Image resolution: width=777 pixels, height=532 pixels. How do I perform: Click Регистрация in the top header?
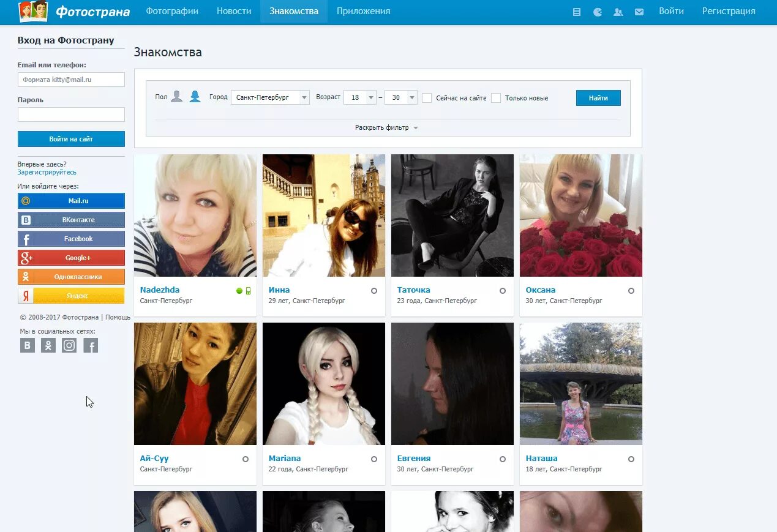[729, 11]
